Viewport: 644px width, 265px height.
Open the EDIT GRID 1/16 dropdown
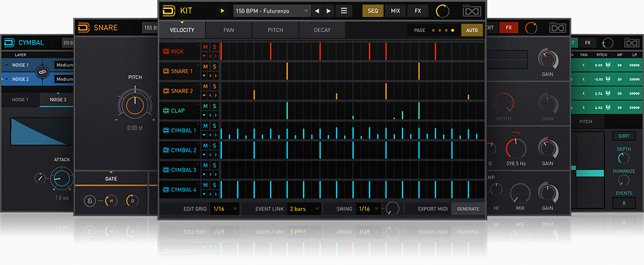[224, 208]
